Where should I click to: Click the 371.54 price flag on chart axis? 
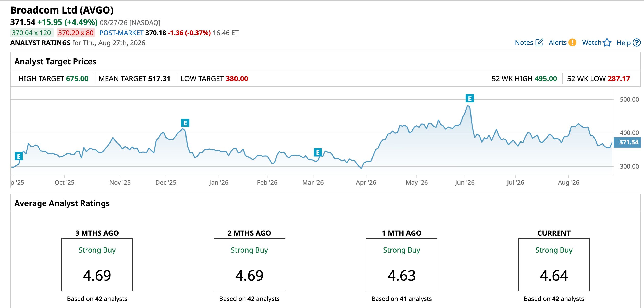click(628, 142)
